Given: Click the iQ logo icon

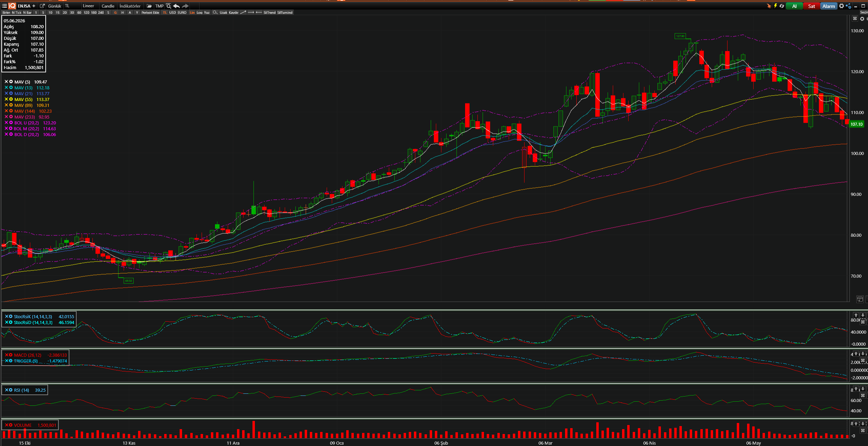Looking at the screenshot, I should 12,6.
